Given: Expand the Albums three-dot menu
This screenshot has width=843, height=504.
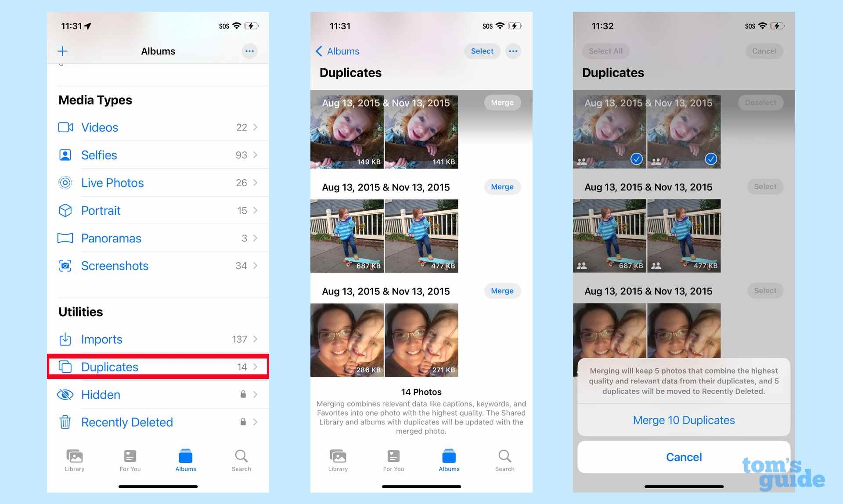Looking at the screenshot, I should (249, 51).
